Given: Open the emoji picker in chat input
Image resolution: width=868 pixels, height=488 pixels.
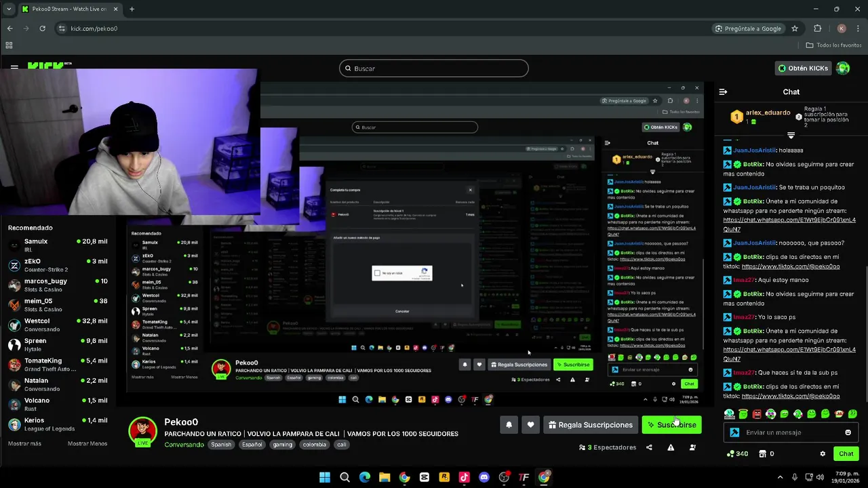Looking at the screenshot, I should [x=848, y=432].
